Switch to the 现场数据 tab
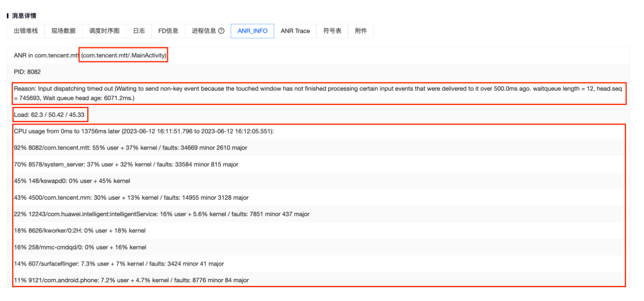Screen dimensions: 644x301 coord(63,31)
